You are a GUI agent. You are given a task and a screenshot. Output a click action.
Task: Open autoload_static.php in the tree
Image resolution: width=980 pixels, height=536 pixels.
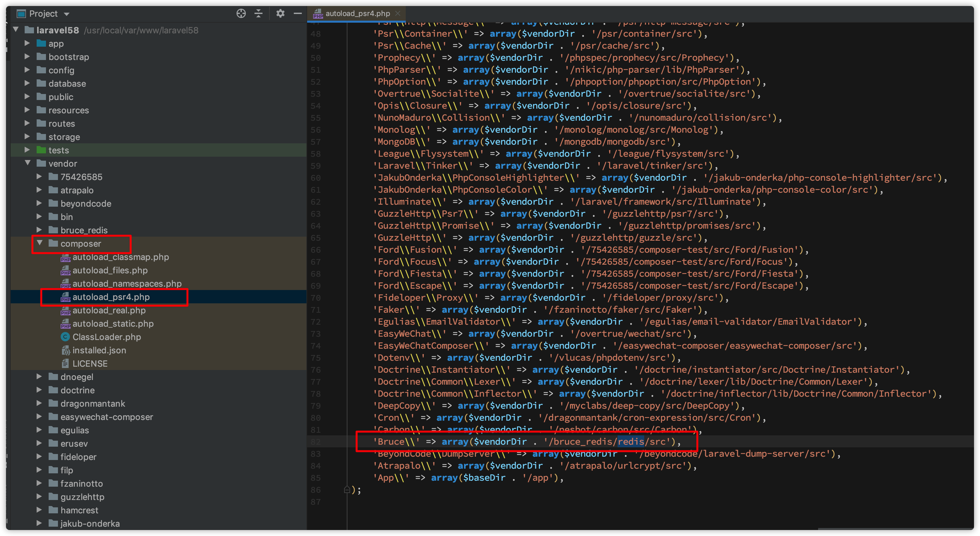113,324
